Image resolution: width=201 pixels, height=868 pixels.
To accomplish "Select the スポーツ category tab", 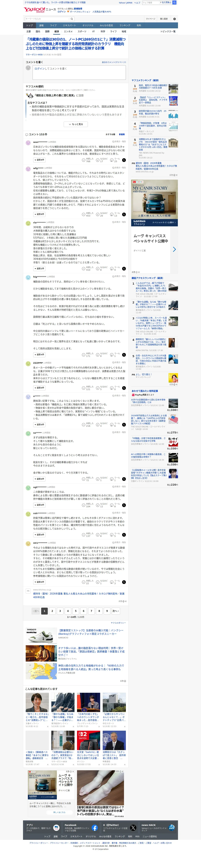I will coord(82,32).
